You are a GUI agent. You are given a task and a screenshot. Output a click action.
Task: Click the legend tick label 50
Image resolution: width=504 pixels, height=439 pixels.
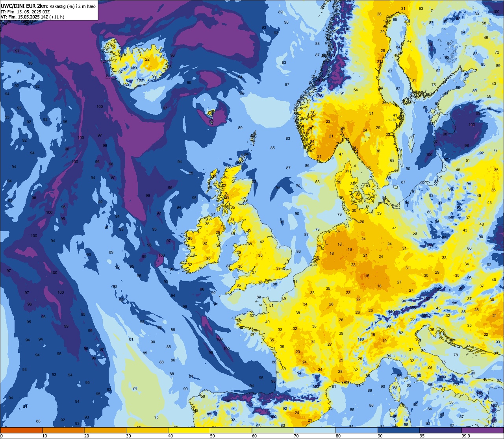pyautogui.click(x=212, y=436)
